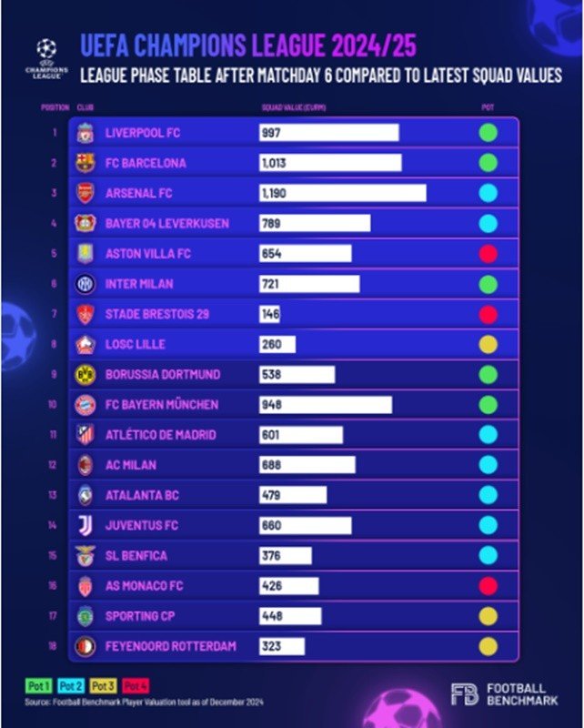This screenshot has height=728, width=584.
Task: Click Stade Brestois 146 value bar
Action: (270, 314)
